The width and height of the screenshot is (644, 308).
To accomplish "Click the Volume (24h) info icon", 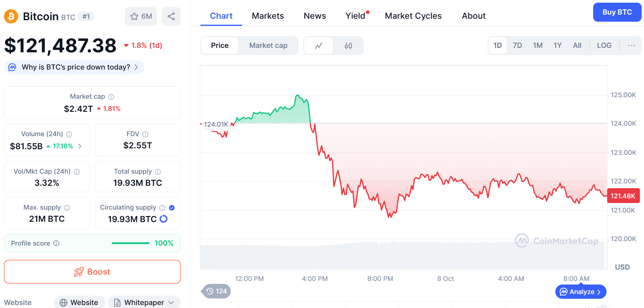I will pyautogui.click(x=69, y=134).
